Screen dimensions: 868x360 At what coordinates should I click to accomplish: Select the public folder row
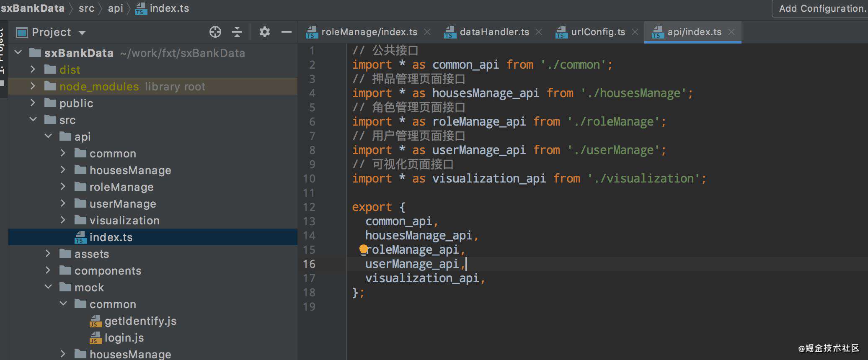153,103
